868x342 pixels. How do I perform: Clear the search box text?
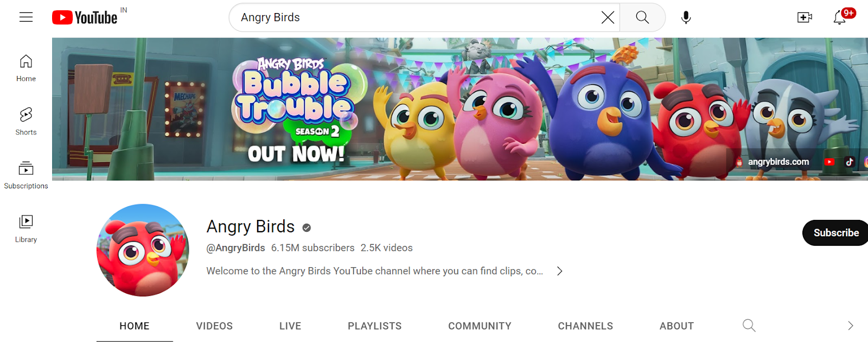tap(608, 17)
